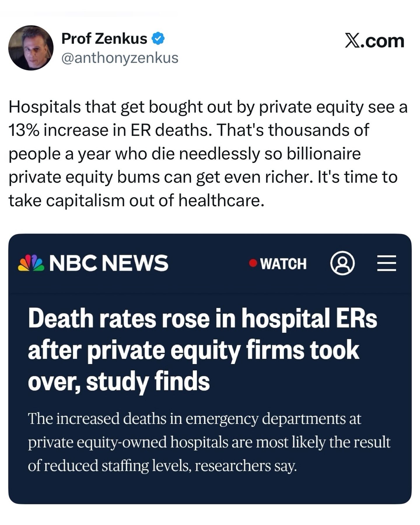Click "study finds" in the NBC headline
The image size is (420, 525).
tap(148, 381)
